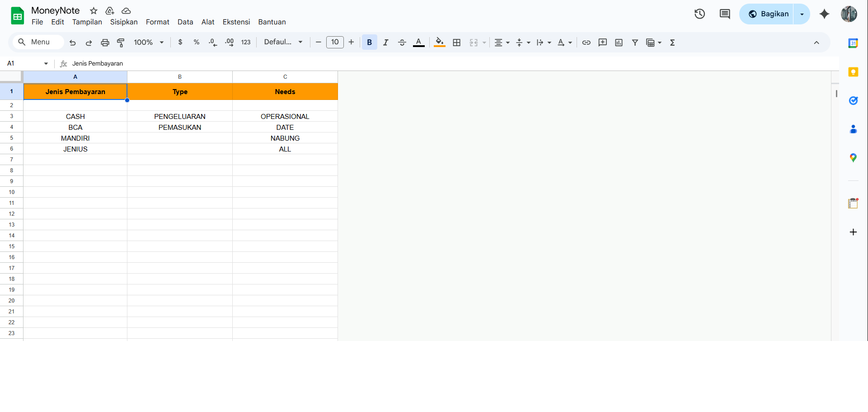Viewport: 868px width, 412px height.
Task: Click the insert link icon
Action: point(586,43)
